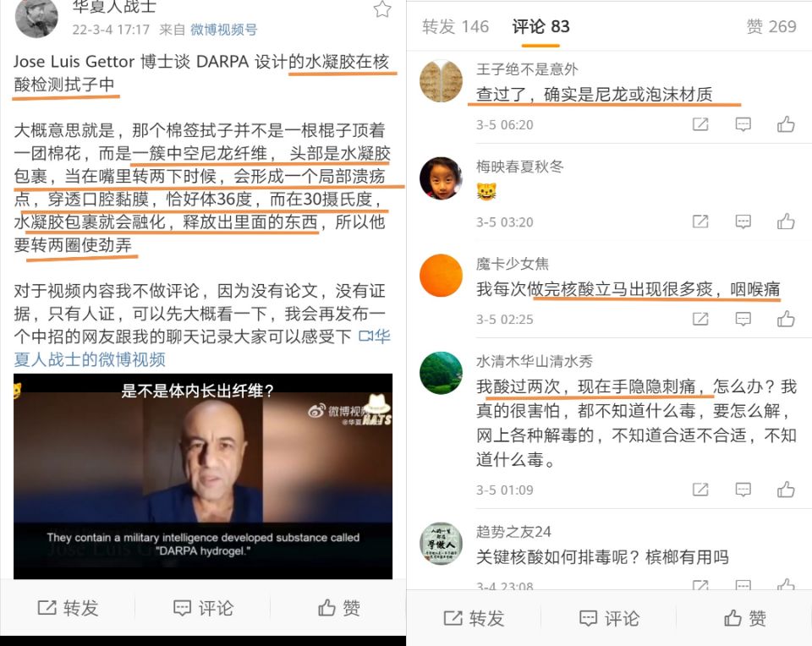Tap 评论 in the comments bottom bar

tap(609, 618)
